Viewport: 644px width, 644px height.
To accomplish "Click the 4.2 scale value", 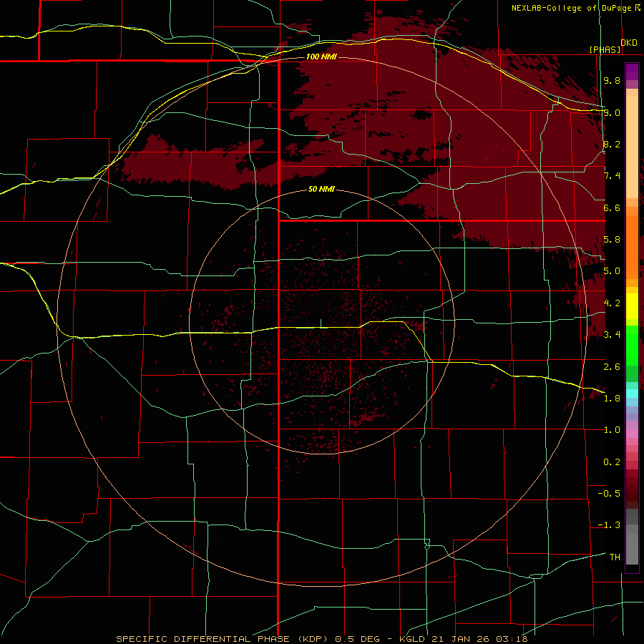I will pyautogui.click(x=612, y=303).
